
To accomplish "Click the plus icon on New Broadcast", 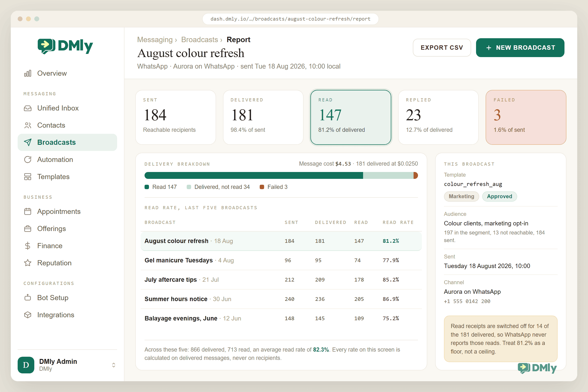I will click(x=489, y=48).
